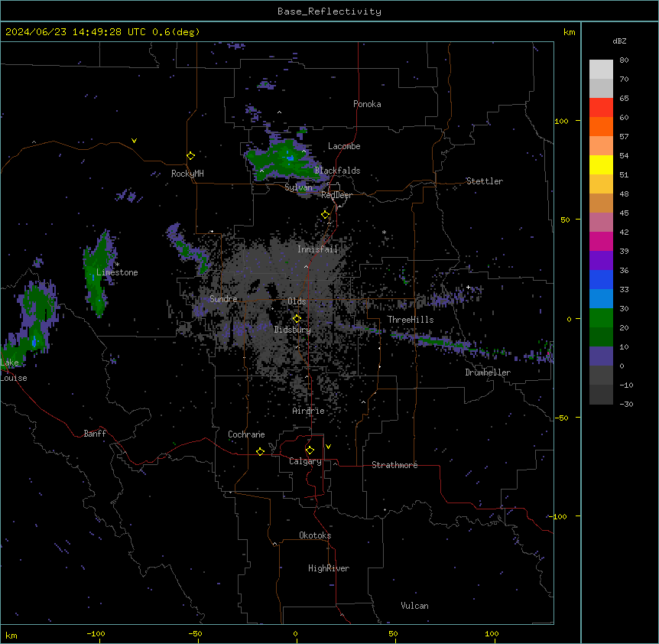Click the yellow diamond marker above RockyMH
The image size is (659, 644).
[191, 156]
